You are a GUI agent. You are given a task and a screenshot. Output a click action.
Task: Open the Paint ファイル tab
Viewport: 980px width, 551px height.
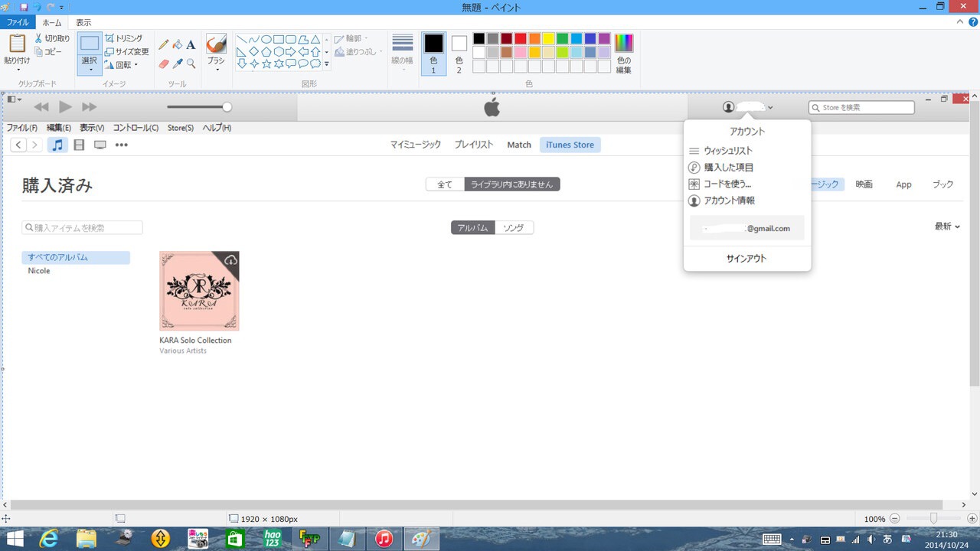[x=18, y=23]
